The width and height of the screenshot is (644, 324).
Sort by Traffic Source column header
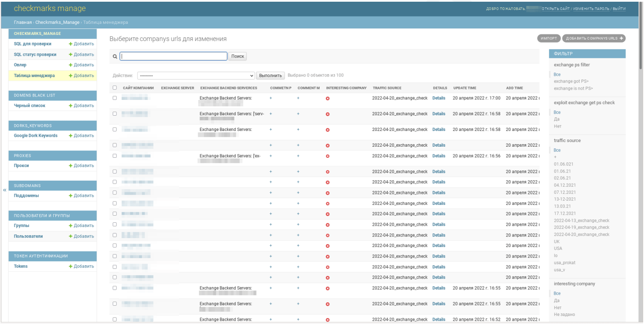click(x=387, y=88)
